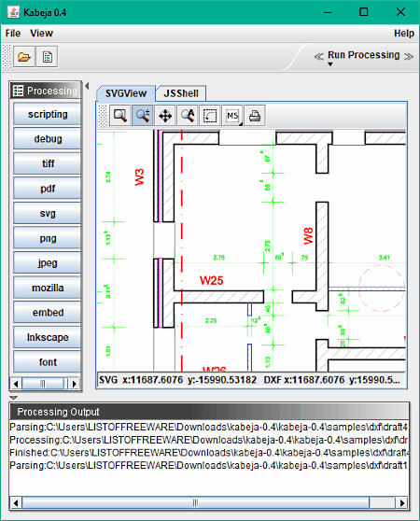Click the Processing: log line in output

(x=209, y=440)
